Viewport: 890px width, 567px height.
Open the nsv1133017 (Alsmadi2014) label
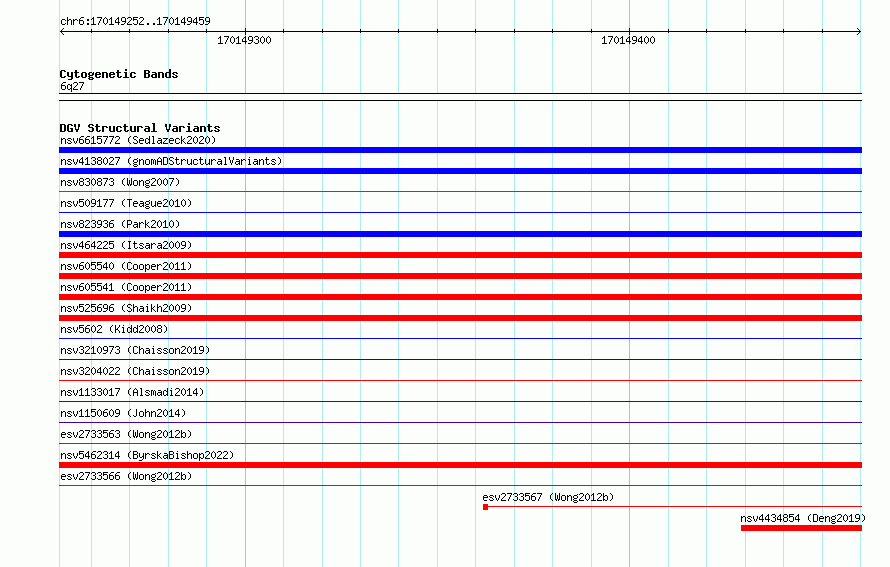click(132, 392)
